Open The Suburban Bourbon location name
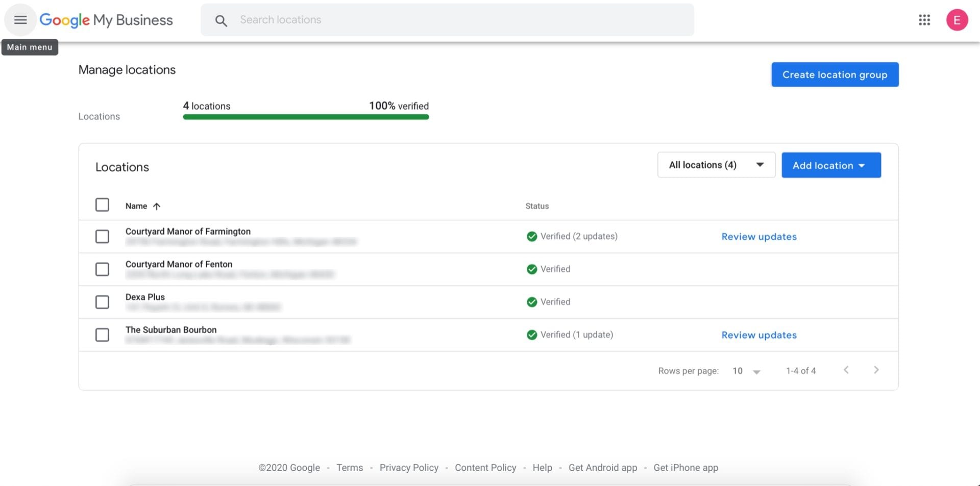The width and height of the screenshot is (980, 486). coord(171,330)
